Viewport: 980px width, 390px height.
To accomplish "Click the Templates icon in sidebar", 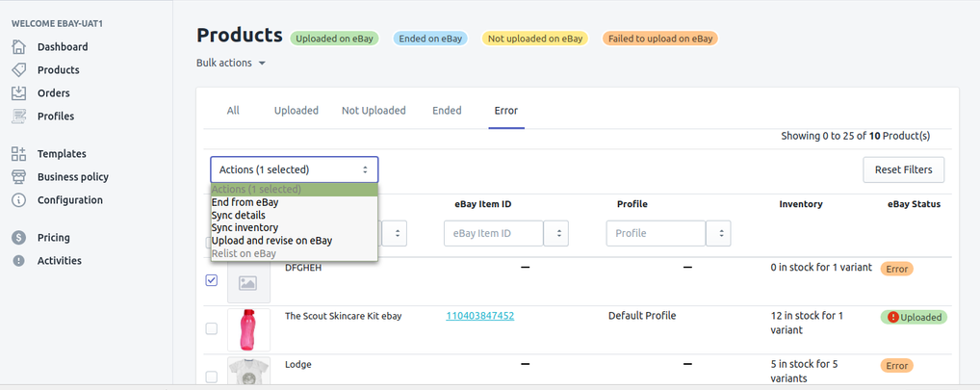I will point(18,154).
